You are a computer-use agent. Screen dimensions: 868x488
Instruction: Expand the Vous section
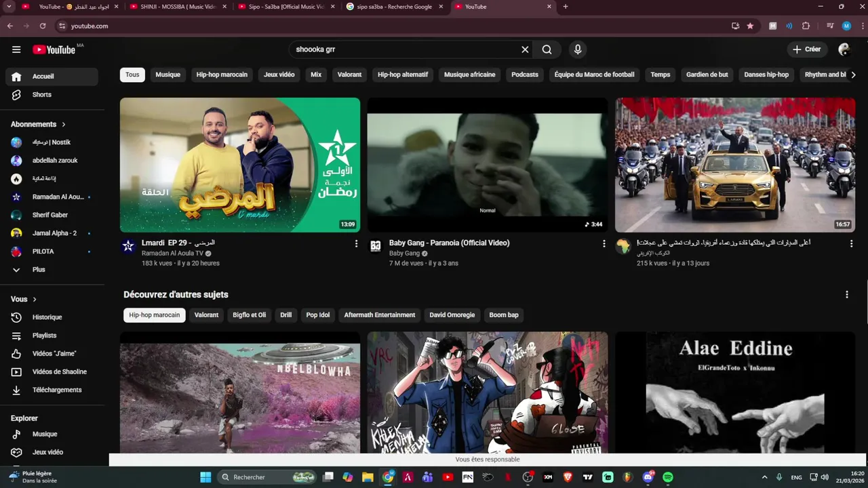pos(24,299)
